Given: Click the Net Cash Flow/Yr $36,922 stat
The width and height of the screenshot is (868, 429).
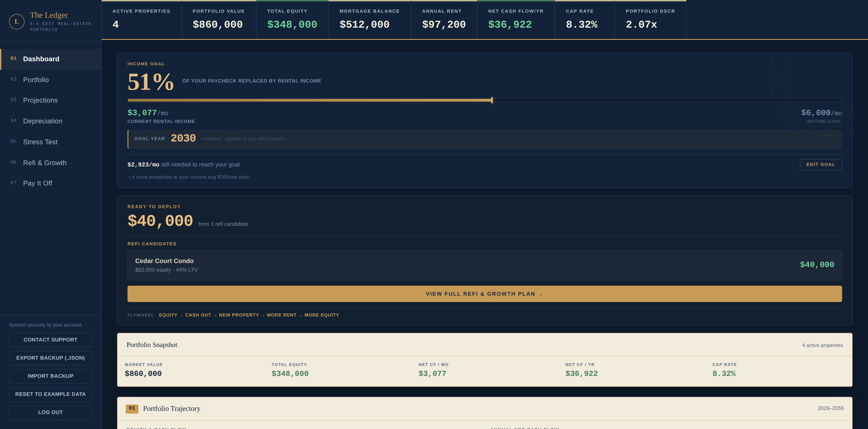Looking at the screenshot, I should [516, 20].
